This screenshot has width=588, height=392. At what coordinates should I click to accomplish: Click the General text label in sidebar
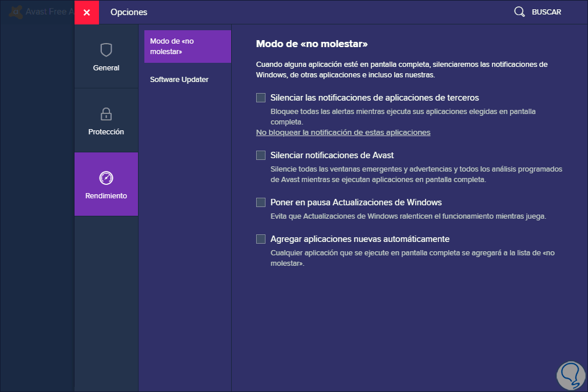pos(106,68)
